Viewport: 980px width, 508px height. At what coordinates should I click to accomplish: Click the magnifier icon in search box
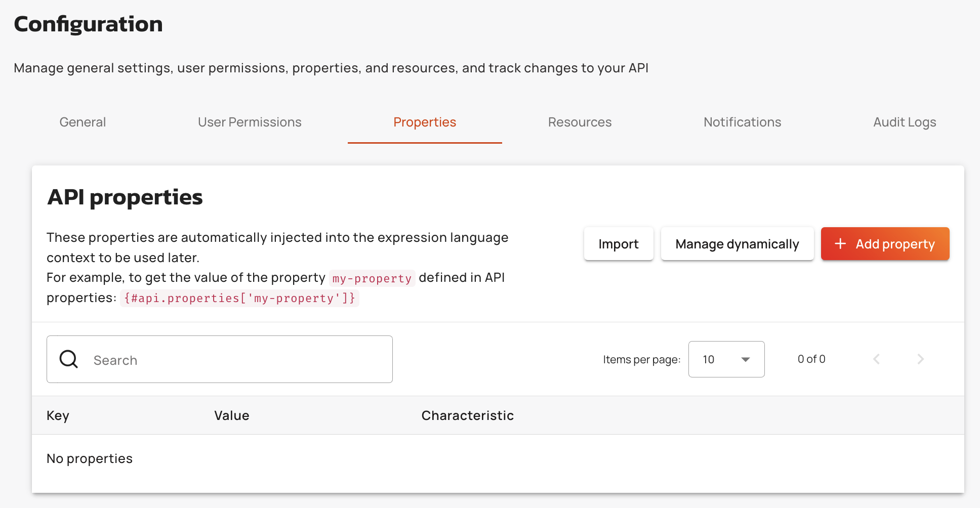[69, 359]
